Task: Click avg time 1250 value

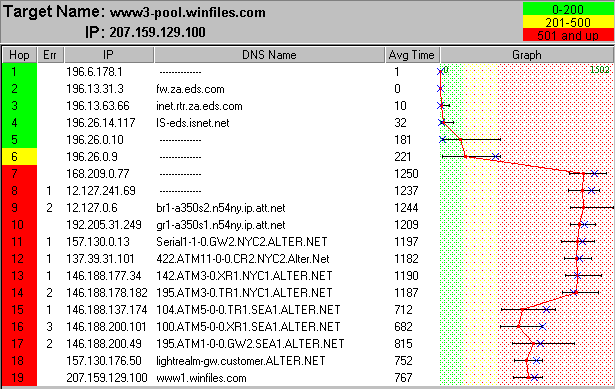Action: (406, 174)
